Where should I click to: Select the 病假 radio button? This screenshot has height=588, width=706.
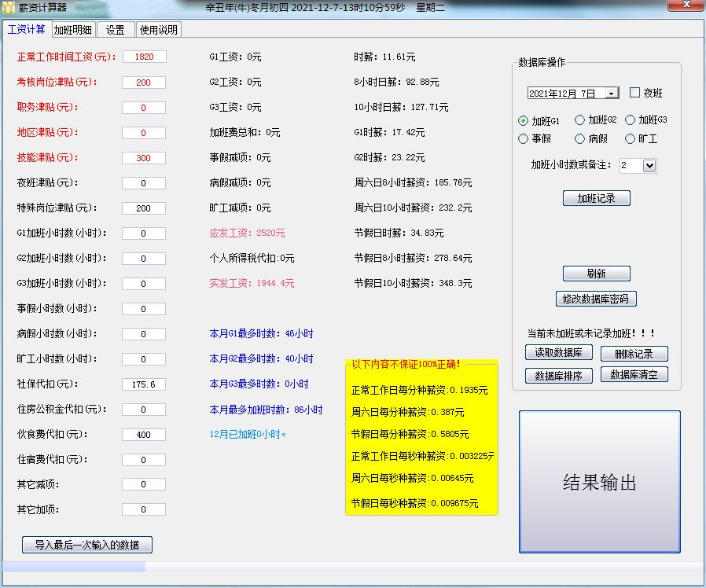click(579, 138)
